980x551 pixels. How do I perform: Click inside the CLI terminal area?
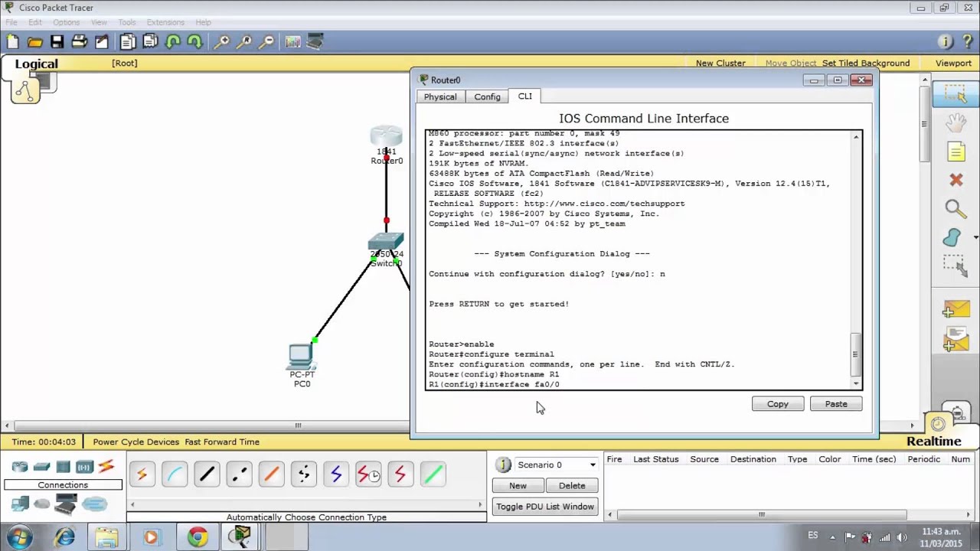click(x=639, y=260)
